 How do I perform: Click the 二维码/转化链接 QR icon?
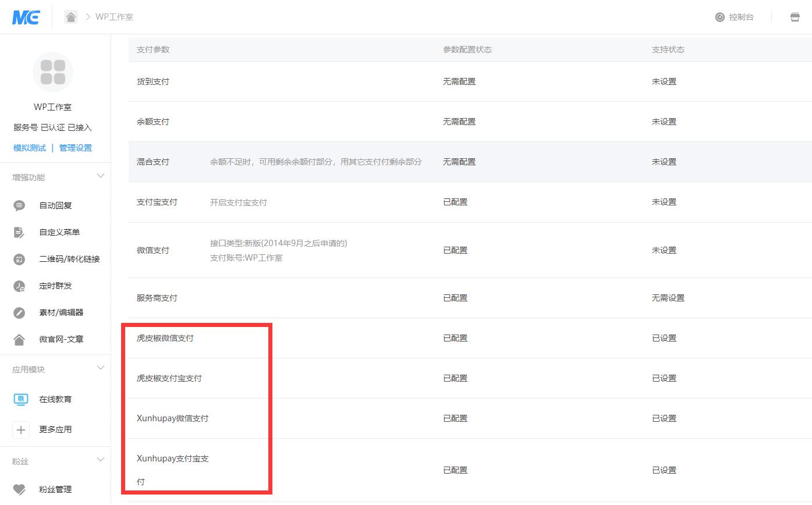(19, 259)
